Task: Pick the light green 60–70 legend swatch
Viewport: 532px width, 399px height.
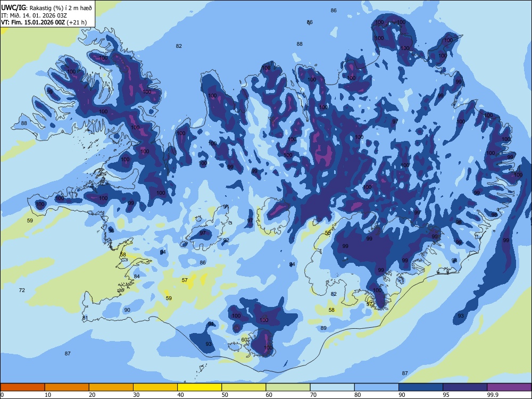Action: 288,387
